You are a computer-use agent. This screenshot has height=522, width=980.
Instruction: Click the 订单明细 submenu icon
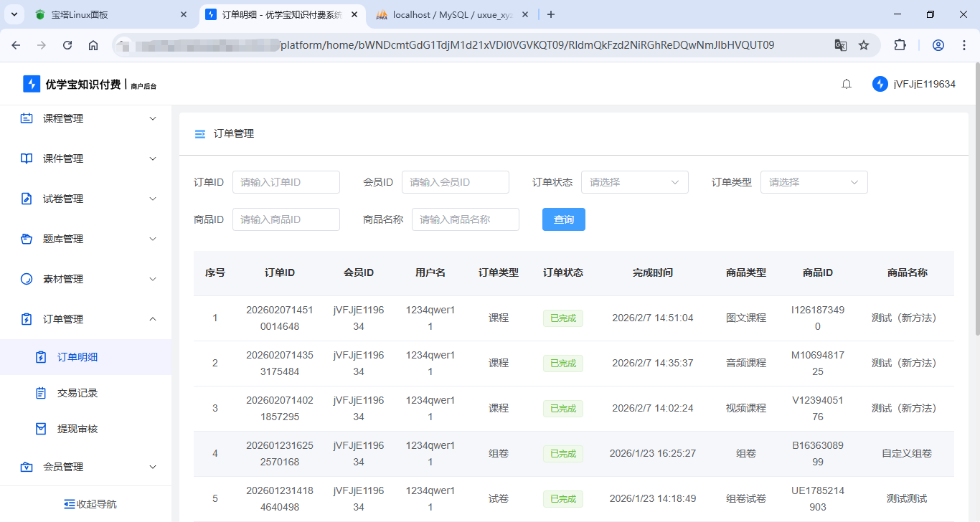coord(39,356)
